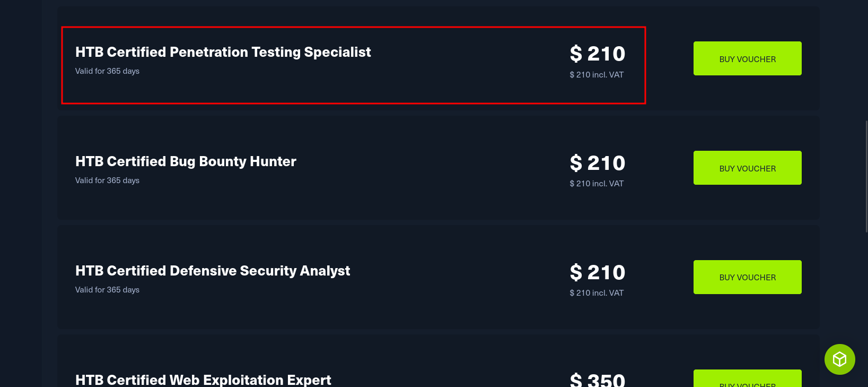Open the HTB Certified Defensive Security Analyst title
Screen dimensions: 868x387
click(213, 271)
